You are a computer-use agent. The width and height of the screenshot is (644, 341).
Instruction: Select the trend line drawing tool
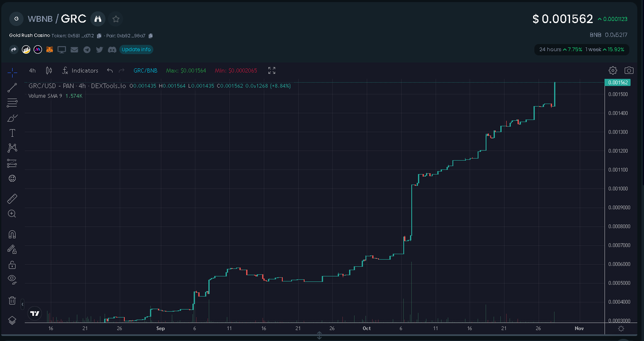click(12, 87)
